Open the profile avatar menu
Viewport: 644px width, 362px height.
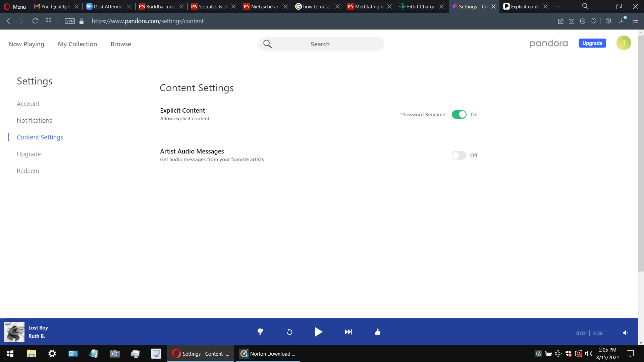pos(624,43)
